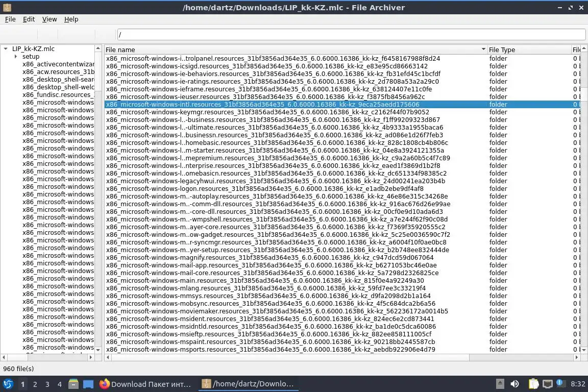Collapse the LIP_kk-KZ.mlc tree root

click(x=6, y=49)
